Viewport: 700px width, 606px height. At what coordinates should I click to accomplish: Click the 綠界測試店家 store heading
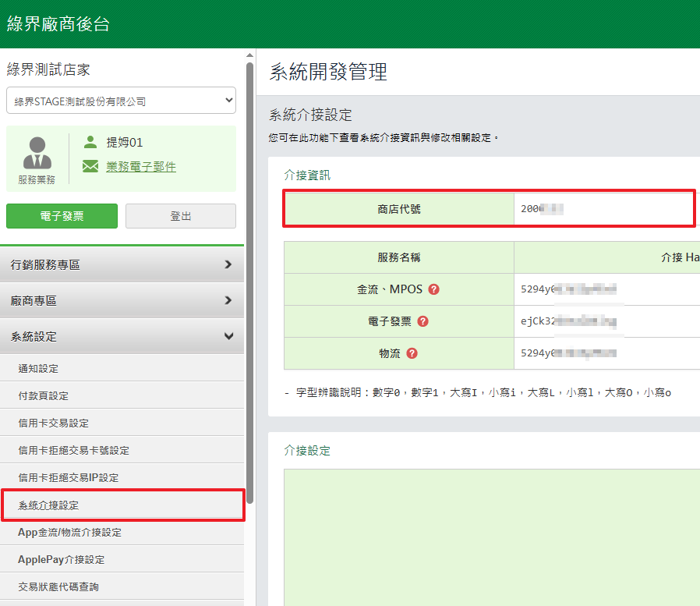coord(48,69)
